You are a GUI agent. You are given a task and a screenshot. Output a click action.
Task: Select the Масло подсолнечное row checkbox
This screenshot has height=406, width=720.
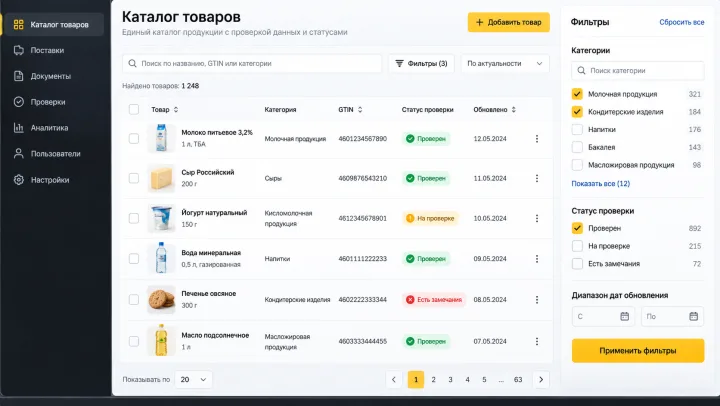coord(134,341)
